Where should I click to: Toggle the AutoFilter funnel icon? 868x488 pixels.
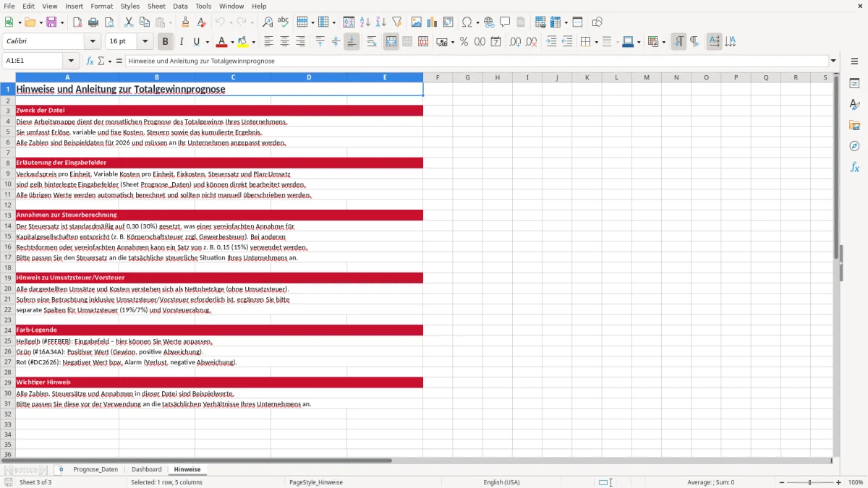pos(397,22)
